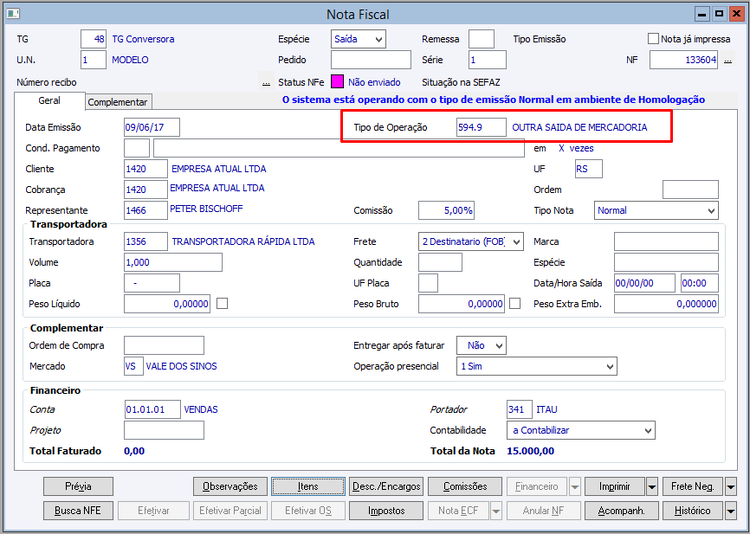
Task: Click the OUTRA SAIDA DE MERCADORIA text
Action: tap(580, 128)
